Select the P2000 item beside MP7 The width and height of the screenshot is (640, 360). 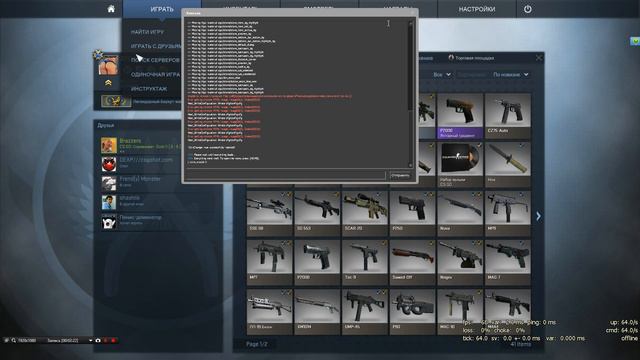click(x=317, y=263)
